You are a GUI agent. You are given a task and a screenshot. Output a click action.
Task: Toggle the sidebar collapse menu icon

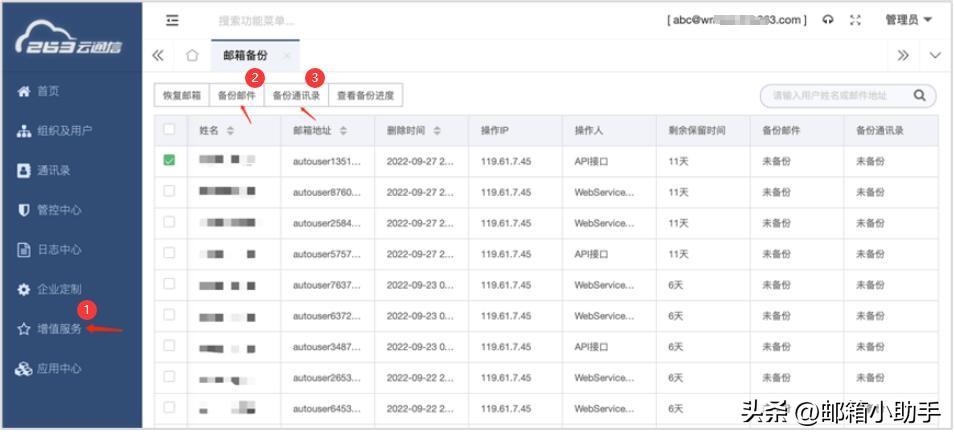point(173,20)
